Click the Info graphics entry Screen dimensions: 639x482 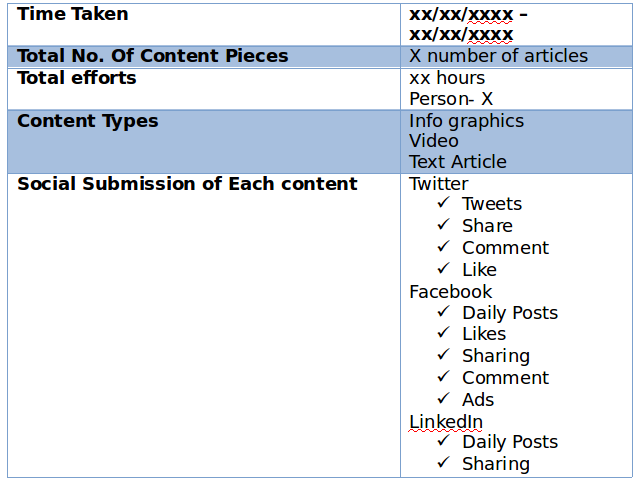[466, 121]
